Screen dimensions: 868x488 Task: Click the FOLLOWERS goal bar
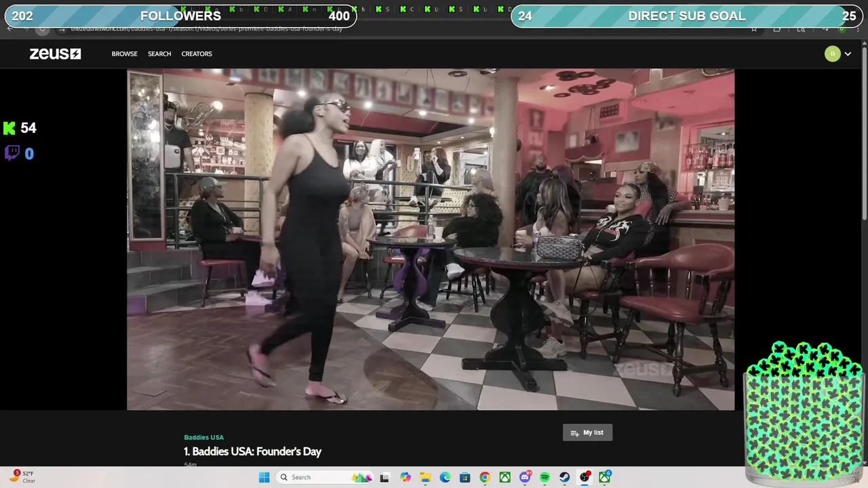180,16
